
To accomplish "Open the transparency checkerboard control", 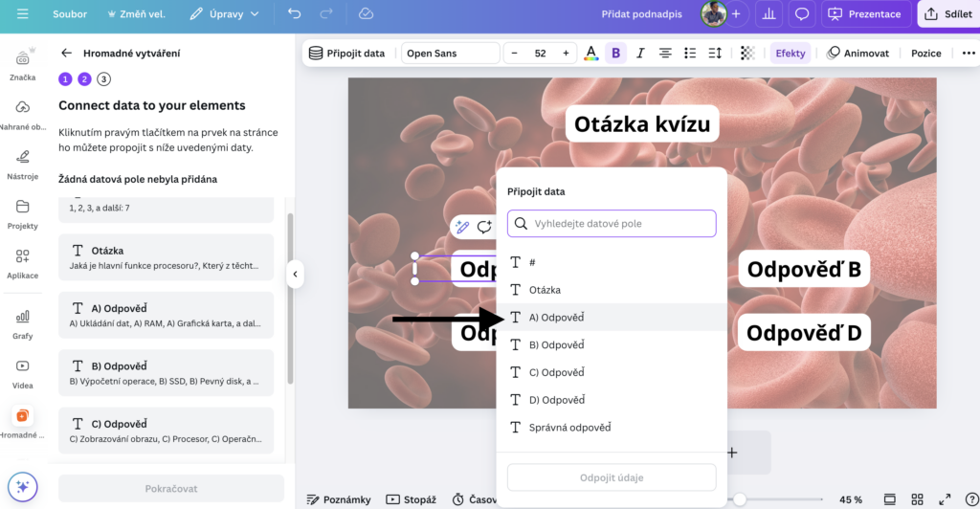I will (746, 53).
